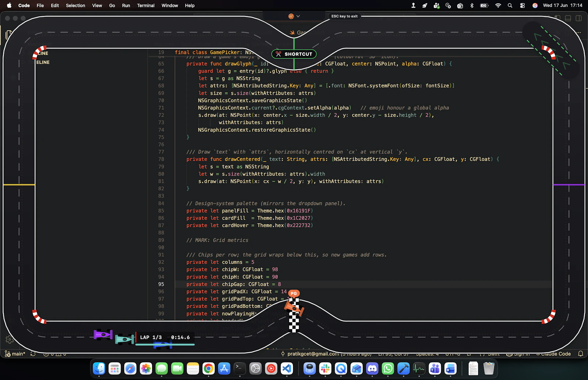Open the Code menu
The image size is (588, 380).
(24, 6)
